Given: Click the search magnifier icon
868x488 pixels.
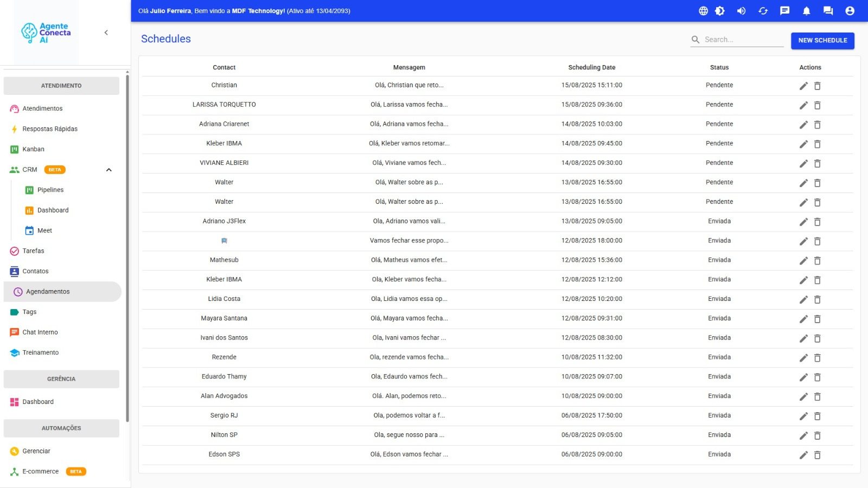Looking at the screenshot, I should (695, 40).
